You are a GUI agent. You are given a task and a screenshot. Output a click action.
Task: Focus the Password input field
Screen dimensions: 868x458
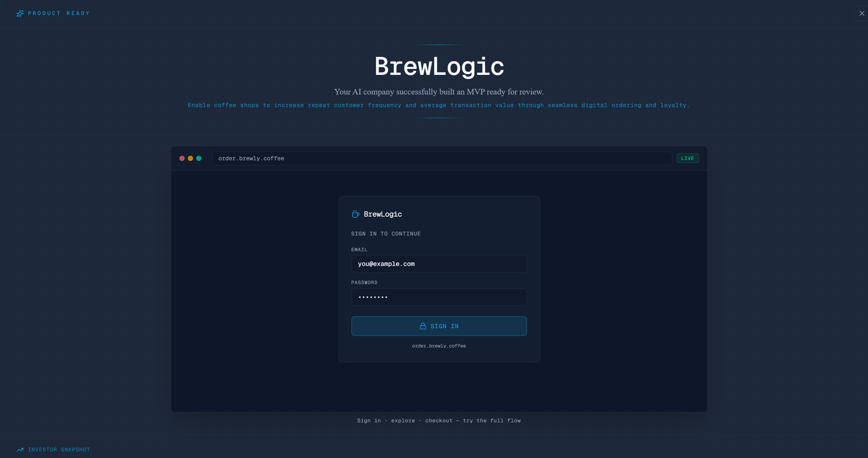(439, 297)
